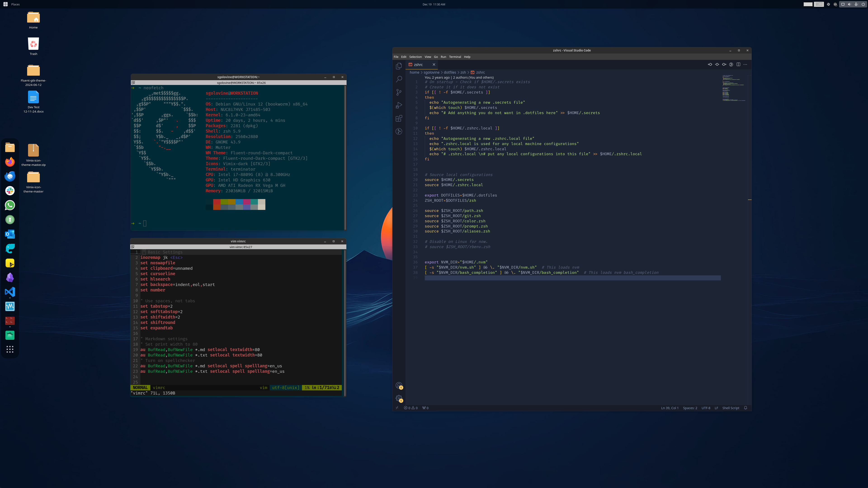Open the Run and Debug panel
This screenshot has width=868, height=488.
[399, 105]
